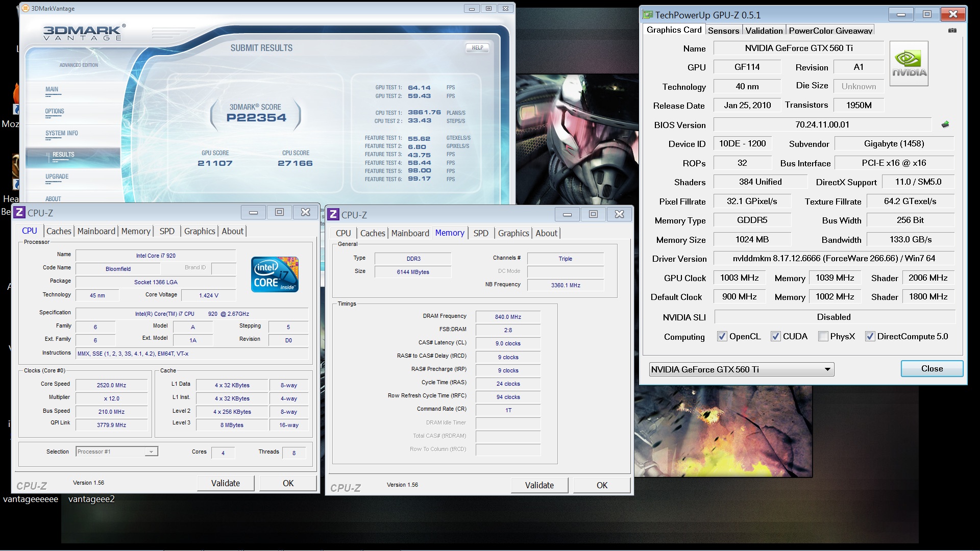
Task: Toggle the OpenCL checkbox
Action: [722, 336]
